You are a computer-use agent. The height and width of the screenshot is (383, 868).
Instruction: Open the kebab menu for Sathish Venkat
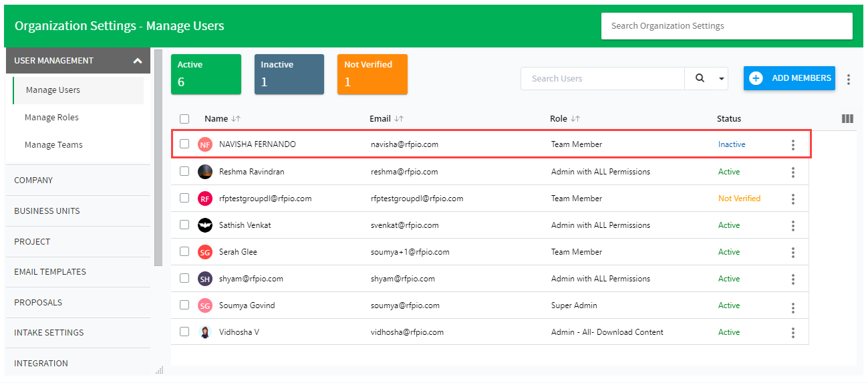click(x=793, y=226)
